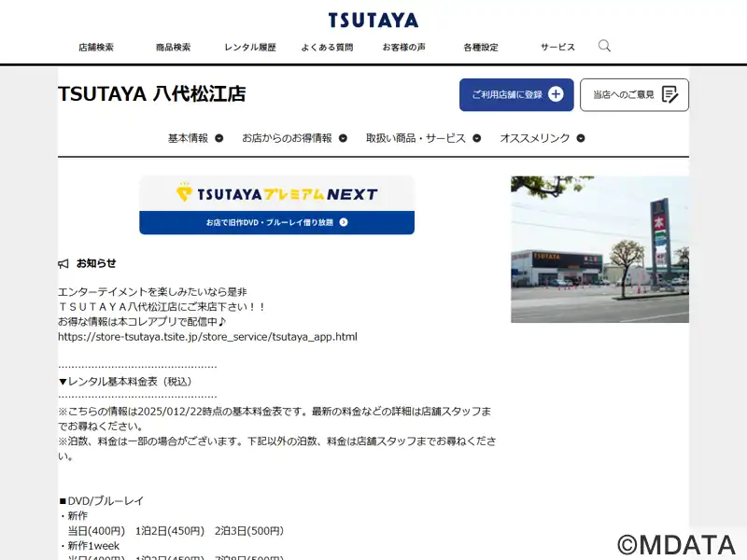Expand the 取扱い商品・サービス dropdown arrow
Viewport: 747px width, 560px height.
(x=477, y=138)
